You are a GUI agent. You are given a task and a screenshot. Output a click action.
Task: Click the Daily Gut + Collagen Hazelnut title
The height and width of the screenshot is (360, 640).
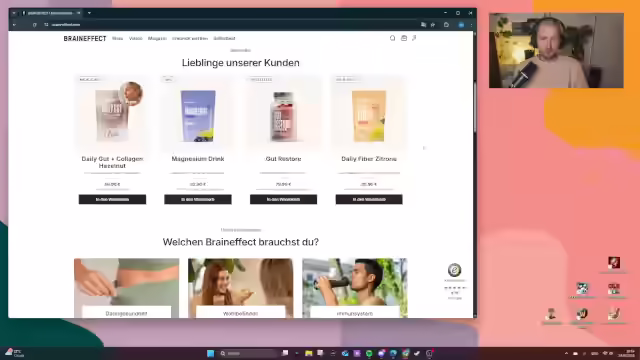click(x=112, y=162)
